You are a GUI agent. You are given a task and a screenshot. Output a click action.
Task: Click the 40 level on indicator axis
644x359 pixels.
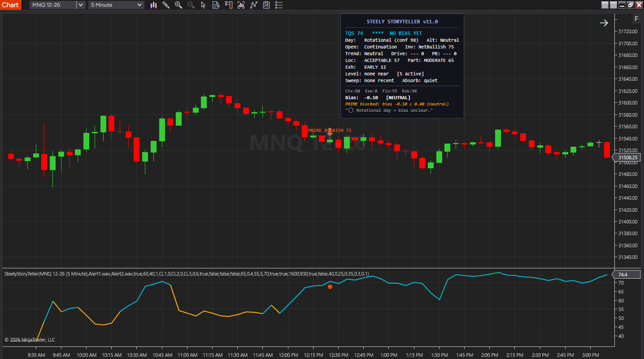[x=621, y=336]
